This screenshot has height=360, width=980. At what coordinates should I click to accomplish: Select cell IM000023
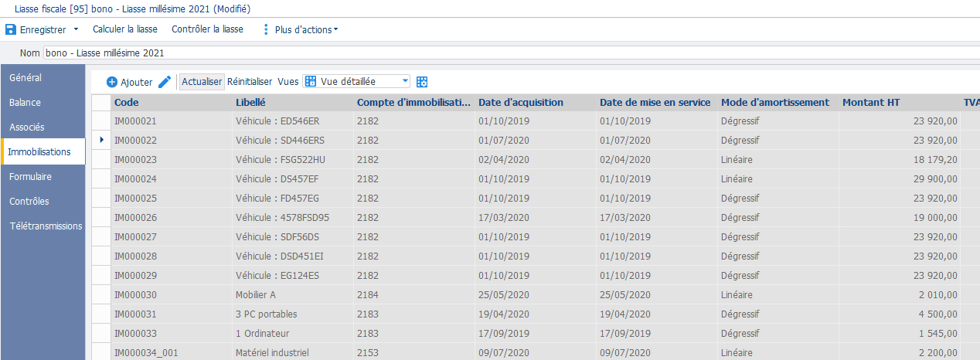click(172, 159)
